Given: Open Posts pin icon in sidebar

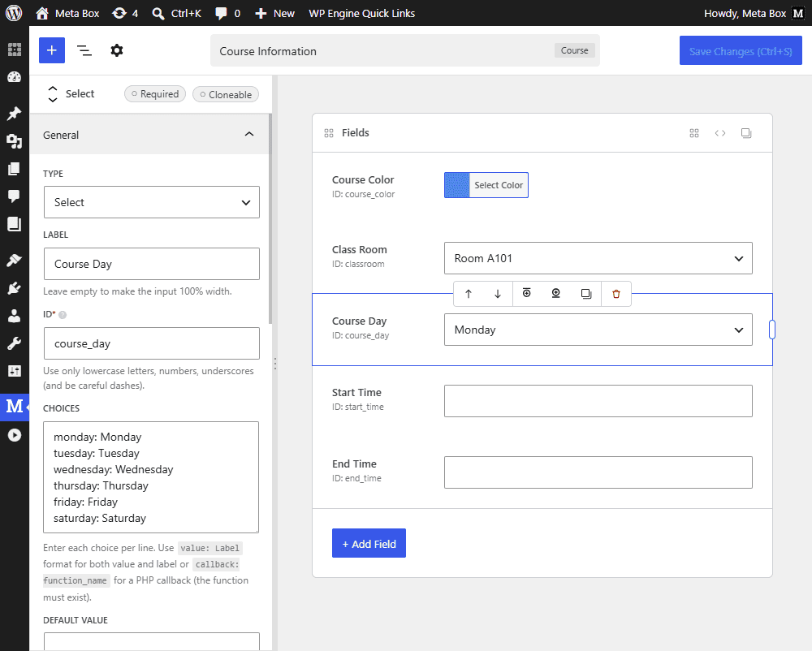Looking at the screenshot, I should (x=15, y=114).
